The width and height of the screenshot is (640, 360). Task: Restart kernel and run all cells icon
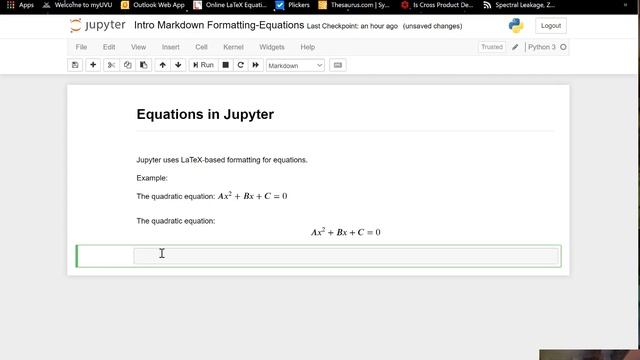(x=256, y=65)
